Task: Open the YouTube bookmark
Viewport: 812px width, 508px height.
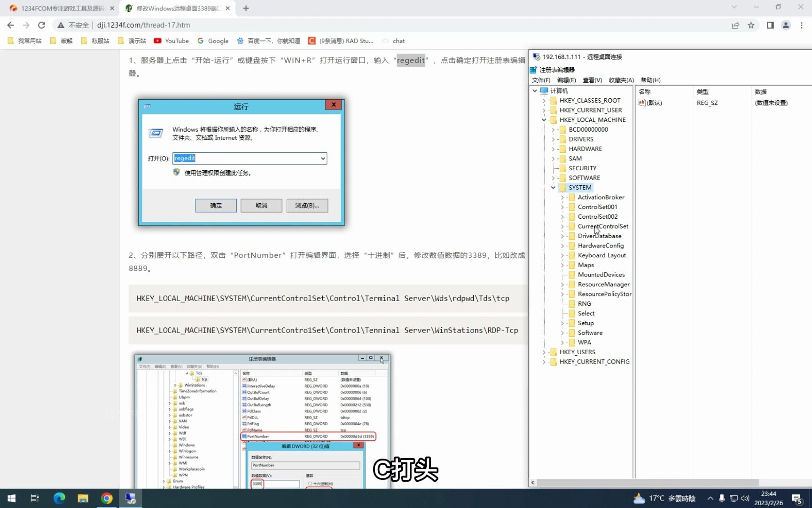Action: point(172,41)
